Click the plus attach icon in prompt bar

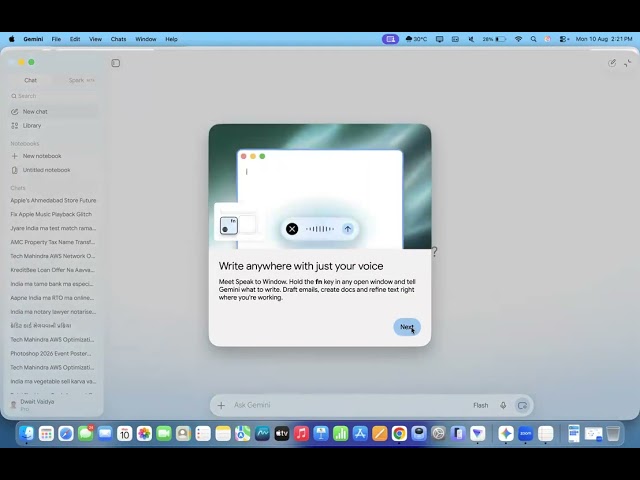tap(221, 405)
